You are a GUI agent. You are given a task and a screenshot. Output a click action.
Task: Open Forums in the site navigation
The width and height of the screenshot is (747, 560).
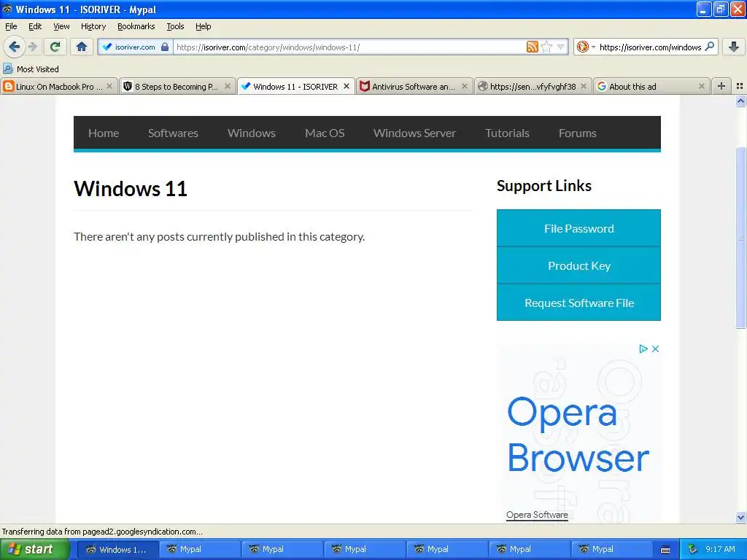click(578, 133)
